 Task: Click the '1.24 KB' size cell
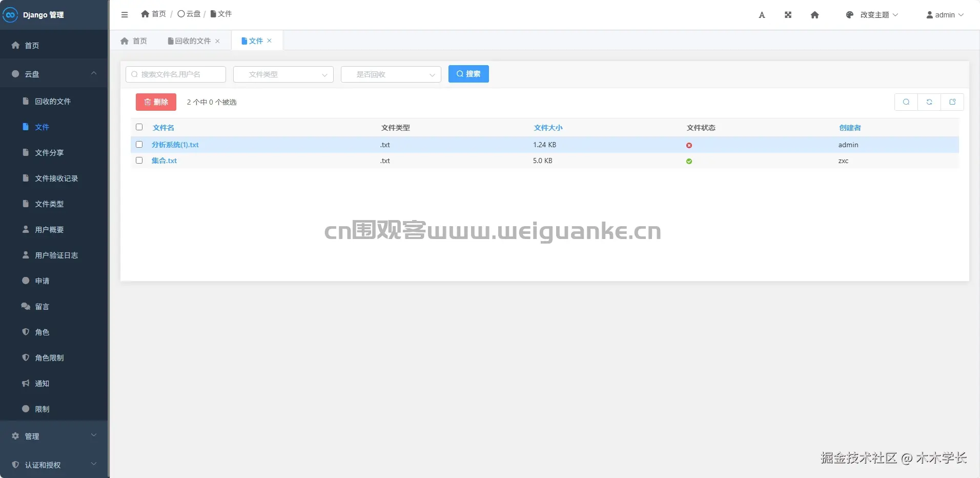click(x=544, y=145)
